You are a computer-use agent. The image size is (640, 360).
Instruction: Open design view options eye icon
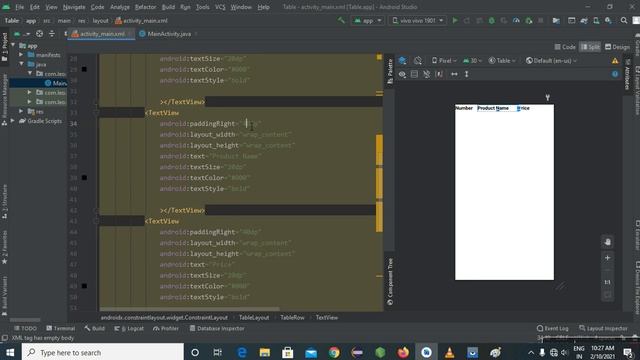(x=402, y=74)
